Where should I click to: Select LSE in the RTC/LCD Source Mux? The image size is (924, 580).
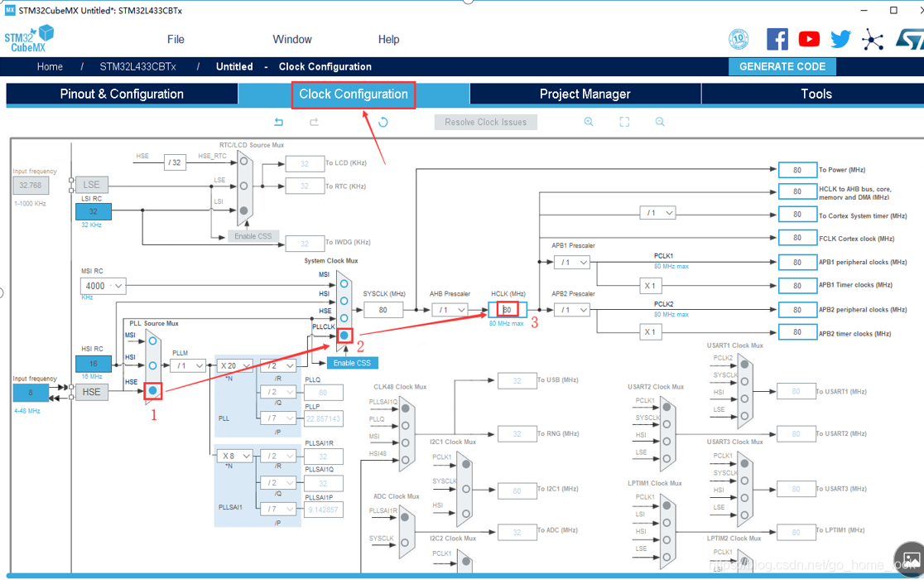[x=243, y=186]
